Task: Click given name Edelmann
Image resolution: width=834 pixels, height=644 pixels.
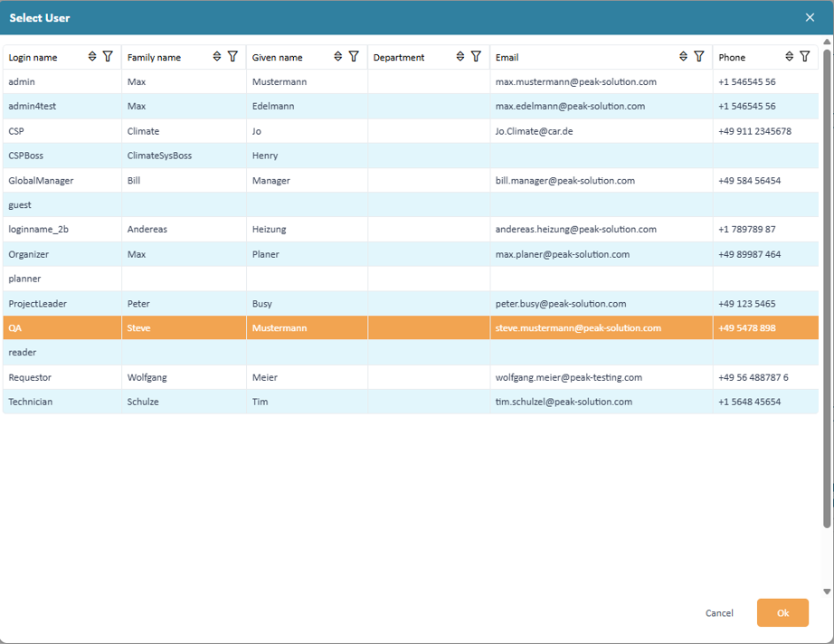Action: [273, 107]
